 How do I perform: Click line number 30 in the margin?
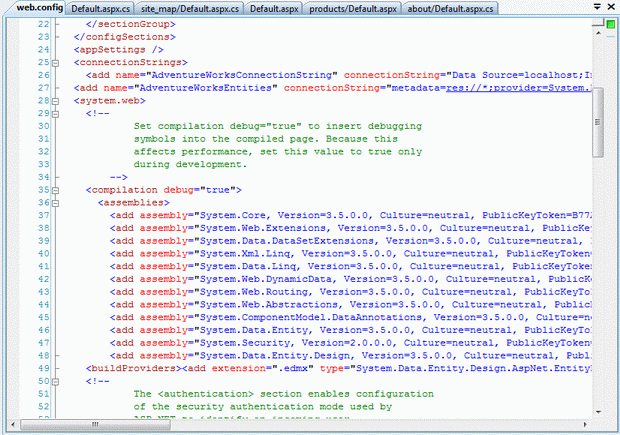pyautogui.click(x=43, y=126)
